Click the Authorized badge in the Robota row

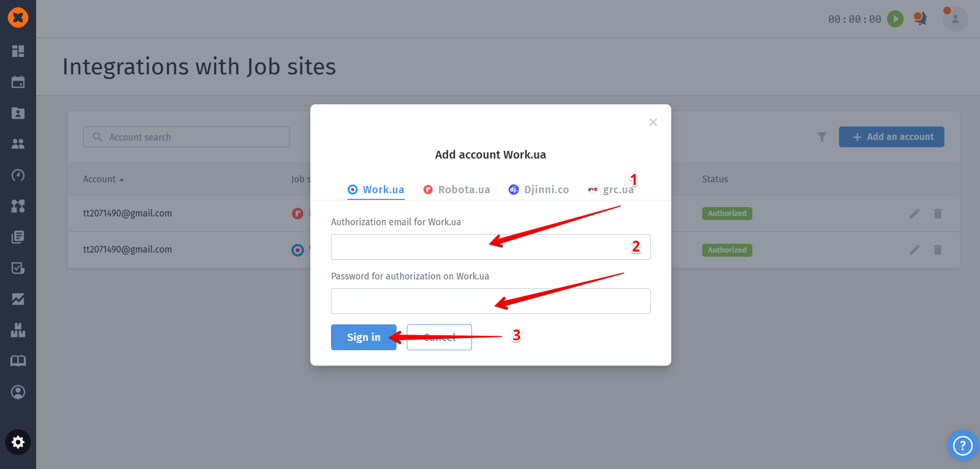(x=727, y=213)
